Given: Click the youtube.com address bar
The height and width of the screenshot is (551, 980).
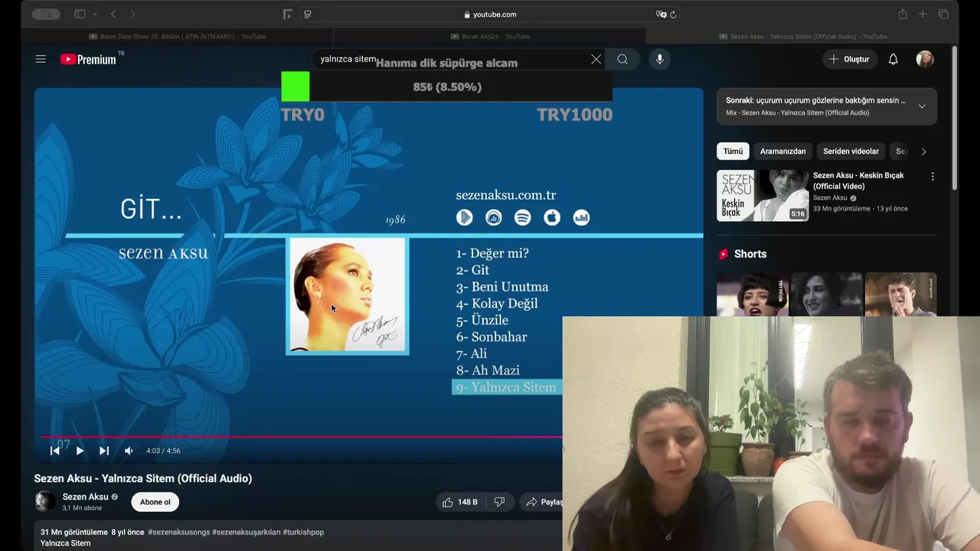Looking at the screenshot, I should pos(490,14).
